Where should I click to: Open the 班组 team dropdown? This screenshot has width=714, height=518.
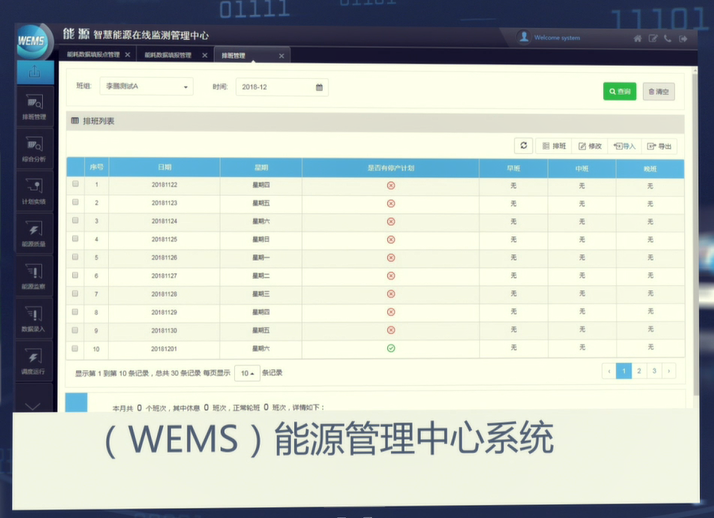point(147,86)
